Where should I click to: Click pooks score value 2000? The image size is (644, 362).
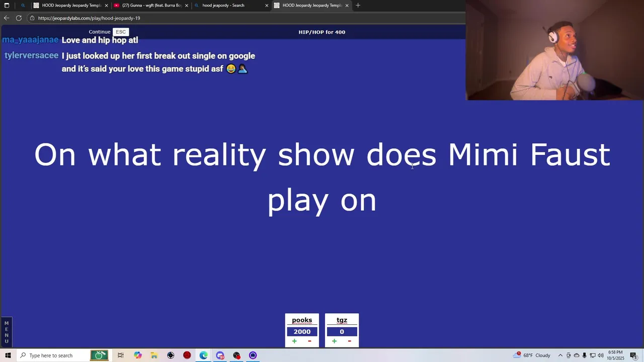(302, 331)
